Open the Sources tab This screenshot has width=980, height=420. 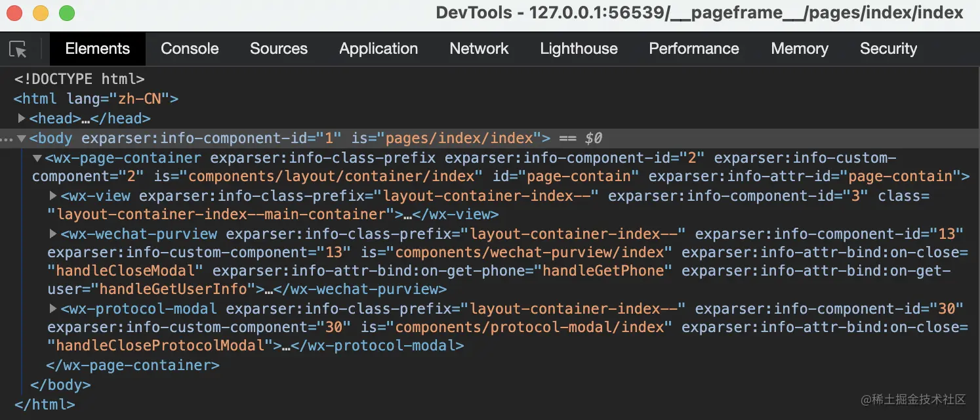pos(279,49)
